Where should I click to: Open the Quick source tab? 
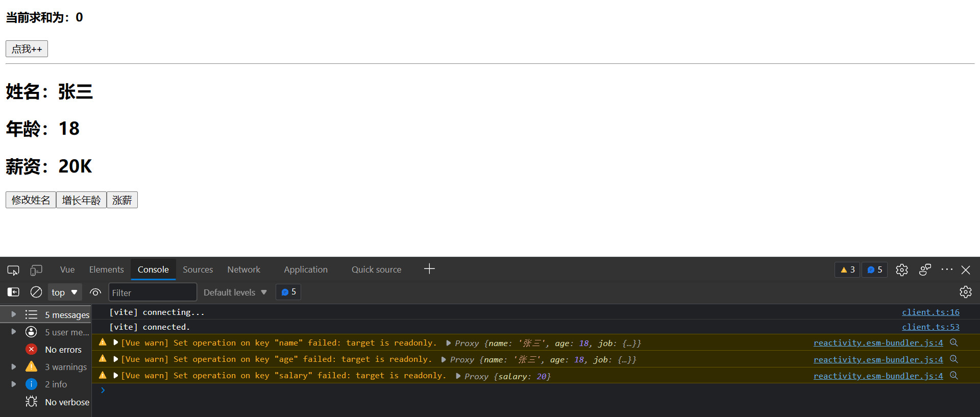click(x=377, y=269)
